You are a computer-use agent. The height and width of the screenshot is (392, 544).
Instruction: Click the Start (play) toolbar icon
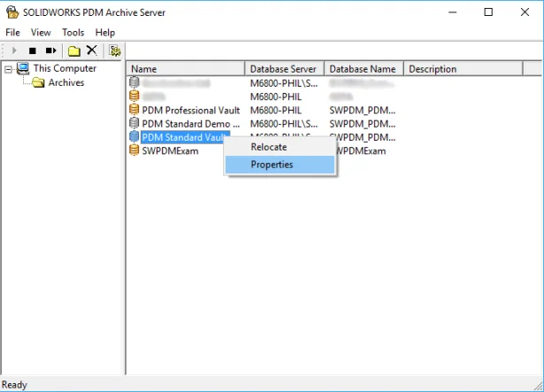coord(14,50)
